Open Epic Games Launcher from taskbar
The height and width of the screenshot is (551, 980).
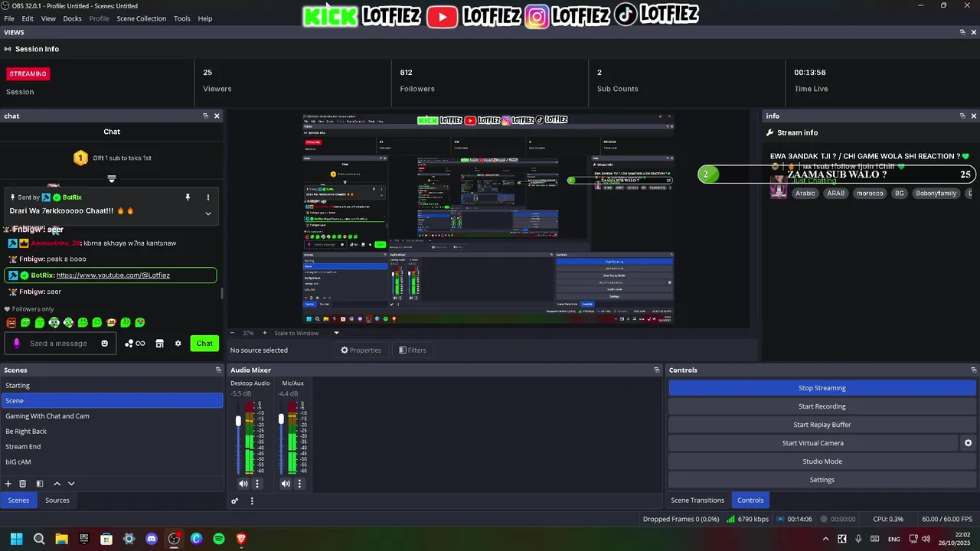click(84, 539)
